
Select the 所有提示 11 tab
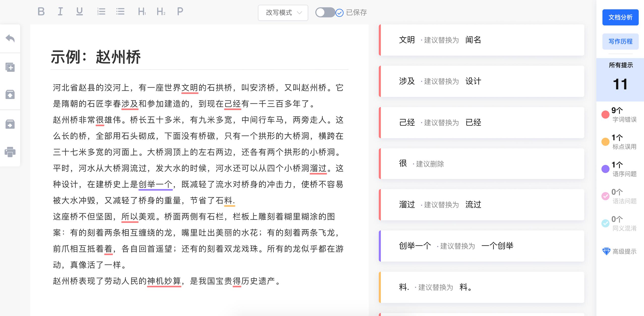point(620,80)
